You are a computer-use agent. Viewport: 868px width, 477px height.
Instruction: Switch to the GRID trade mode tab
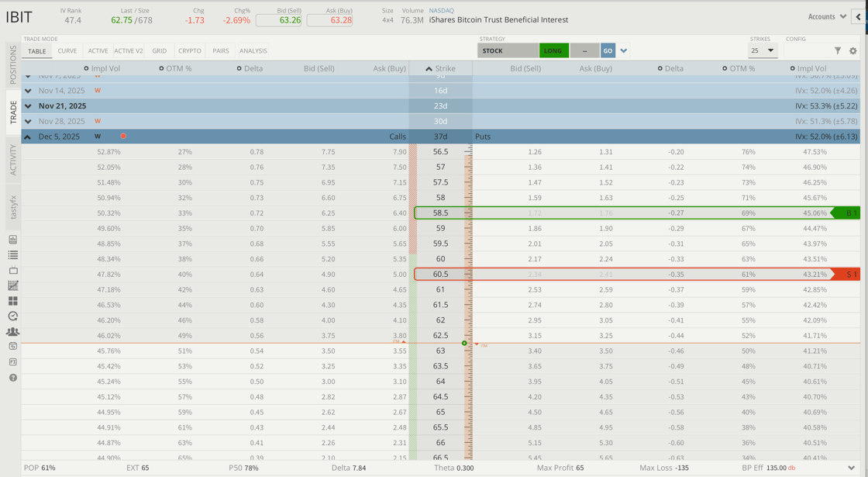click(x=160, y=51)
